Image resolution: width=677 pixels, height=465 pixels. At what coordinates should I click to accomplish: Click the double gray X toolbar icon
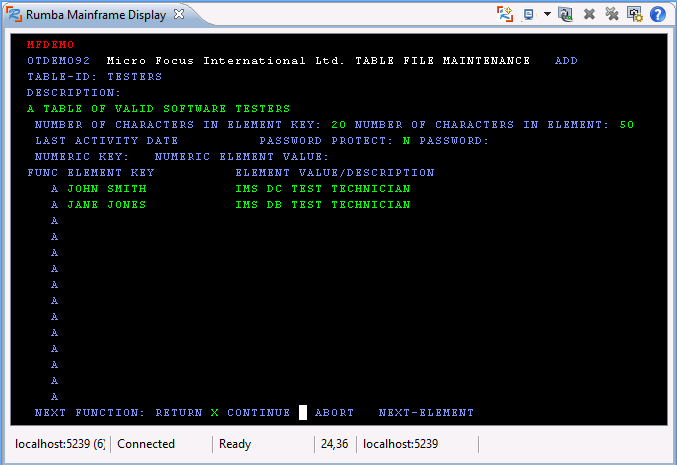coord(612,14)
